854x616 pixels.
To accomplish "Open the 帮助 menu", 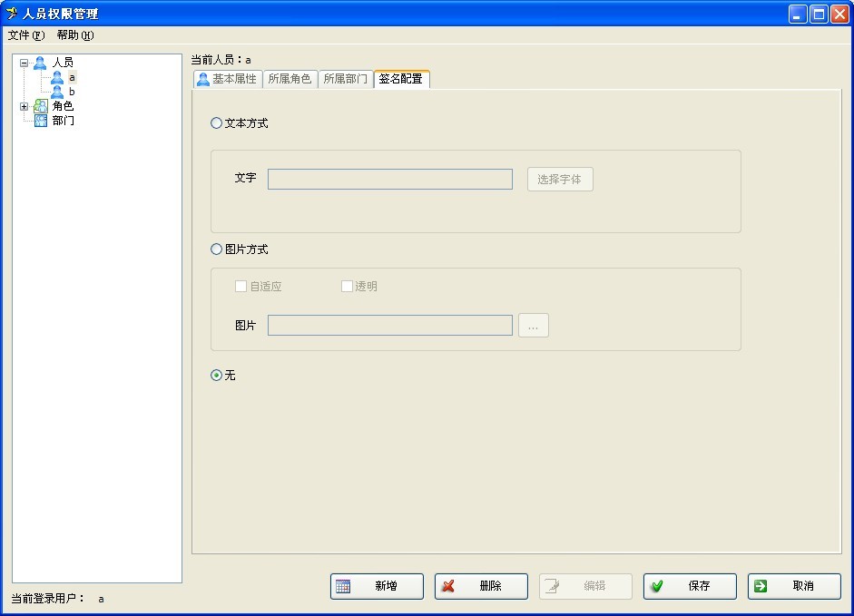I will (x=74, y=35).
